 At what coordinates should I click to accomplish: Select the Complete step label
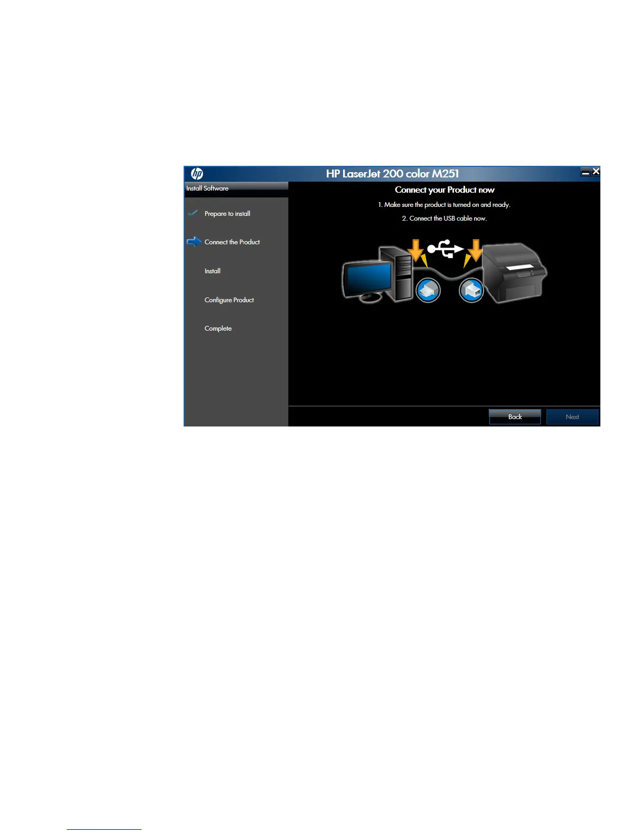pos(218,329)
